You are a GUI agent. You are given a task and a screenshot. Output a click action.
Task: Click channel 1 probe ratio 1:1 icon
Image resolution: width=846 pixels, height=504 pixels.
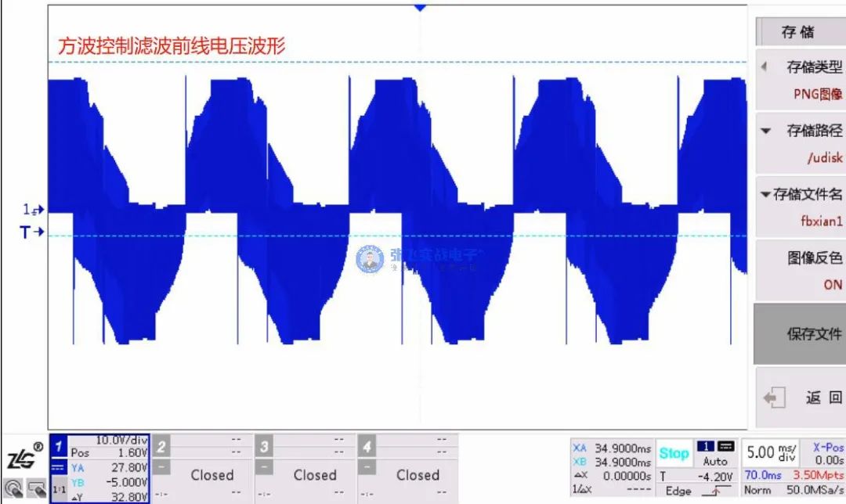click(59, 489)
